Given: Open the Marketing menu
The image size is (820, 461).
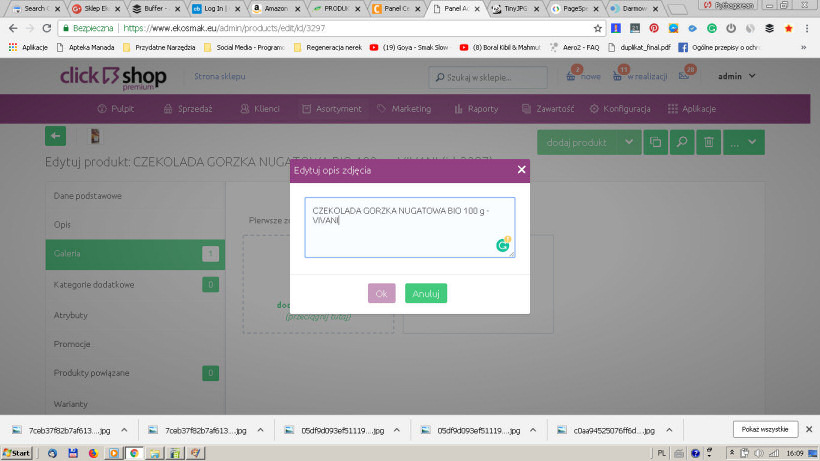Looking at the screenshot, I should click(404, 109).
